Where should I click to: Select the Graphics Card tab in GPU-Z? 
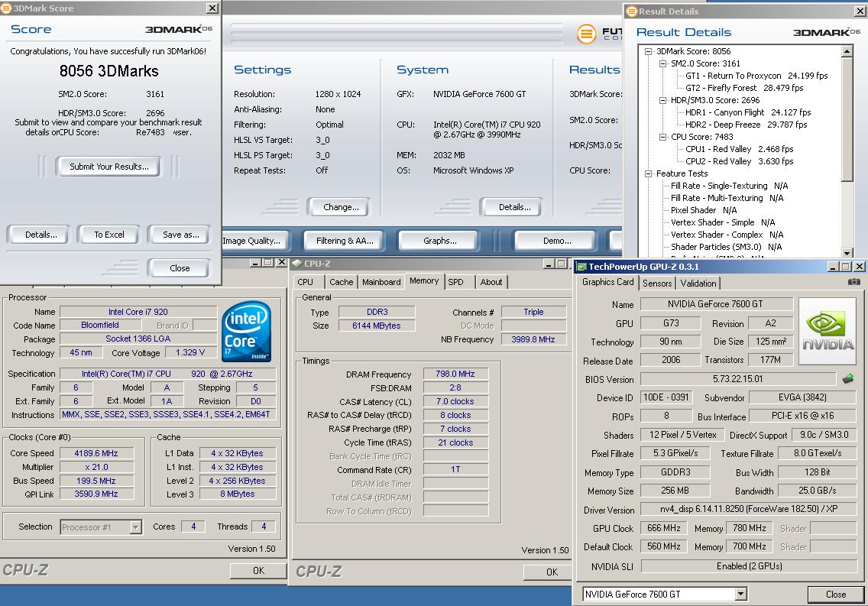click(x=607, y=282)
